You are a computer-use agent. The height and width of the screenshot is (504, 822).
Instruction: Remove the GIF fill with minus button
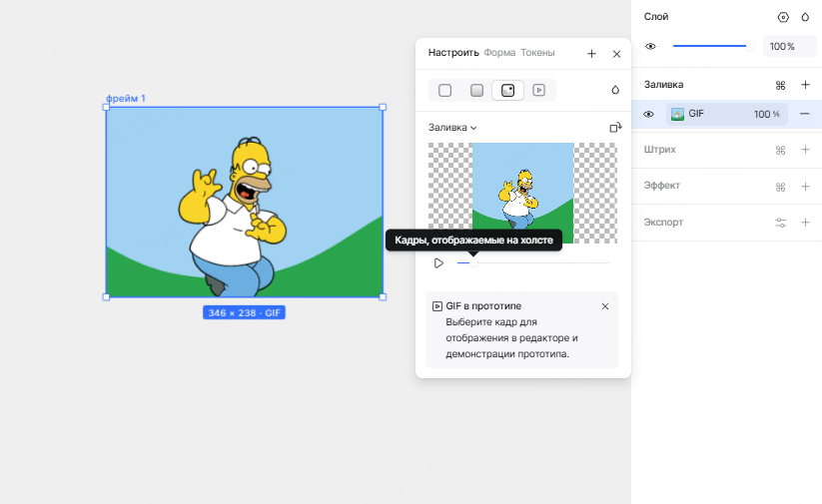pos(805,114)
